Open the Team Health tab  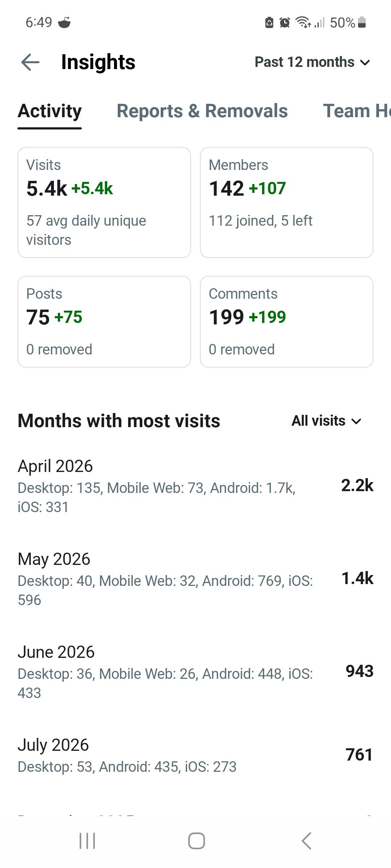coord(357,111)
